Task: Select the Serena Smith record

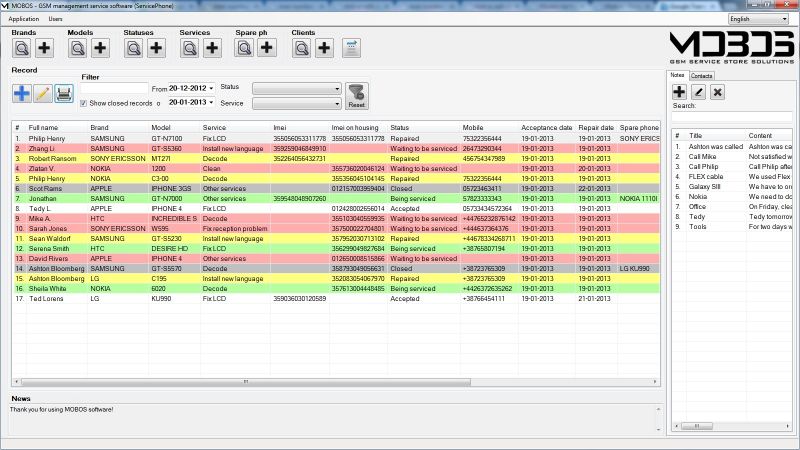Action: (x=336, y=248)
